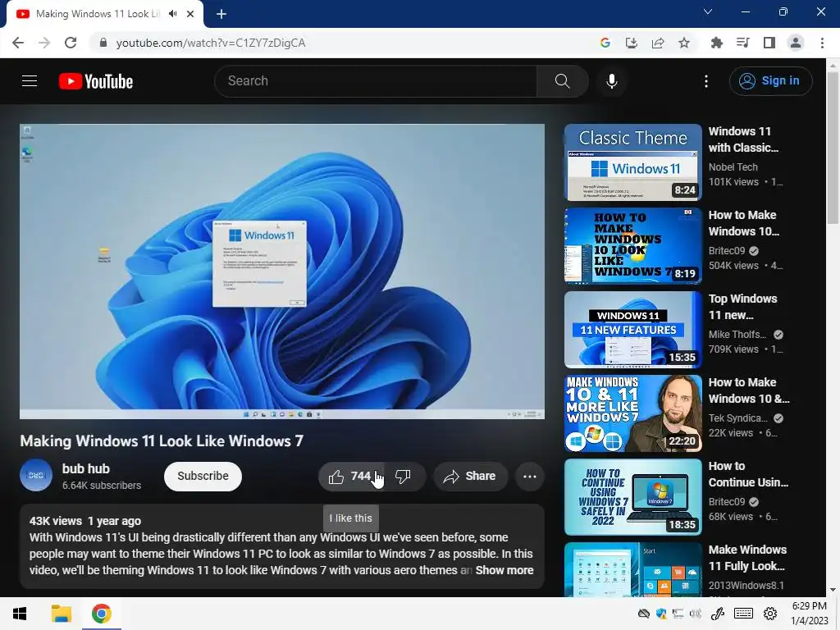Open 'Top Windows 11 new...' video title
Screen dimensions: 840x630
(742, 307)
